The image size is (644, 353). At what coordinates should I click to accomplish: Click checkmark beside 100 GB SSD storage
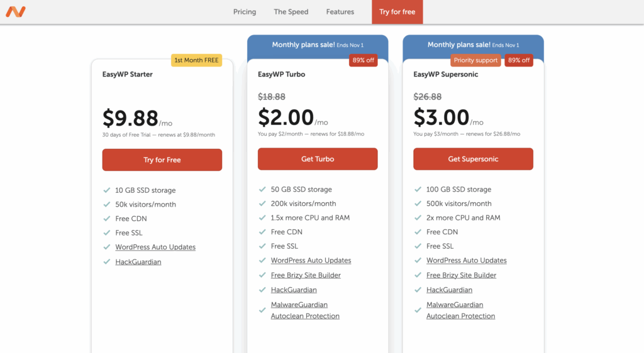click(x=418, y=190)
